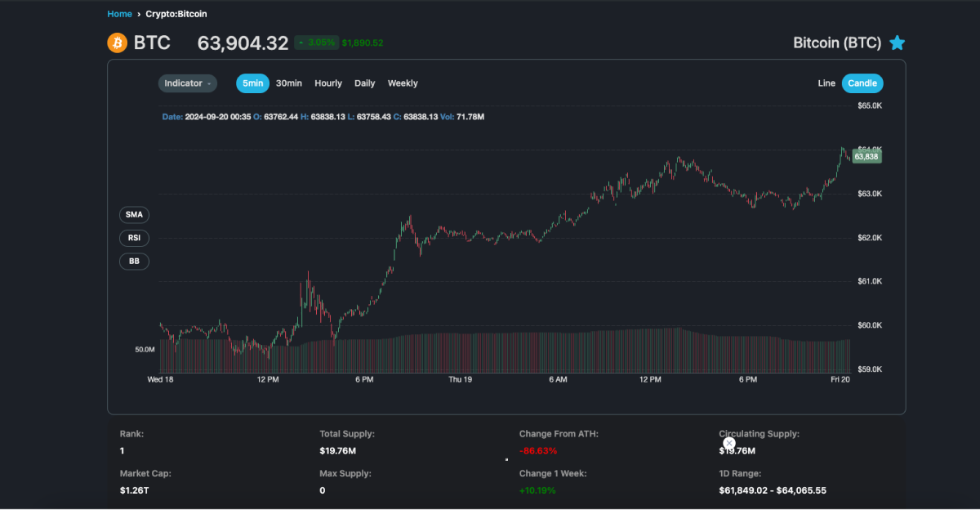The image size is (980, 510).
Task: Select the Candle chart view
Action: (862, 83)
